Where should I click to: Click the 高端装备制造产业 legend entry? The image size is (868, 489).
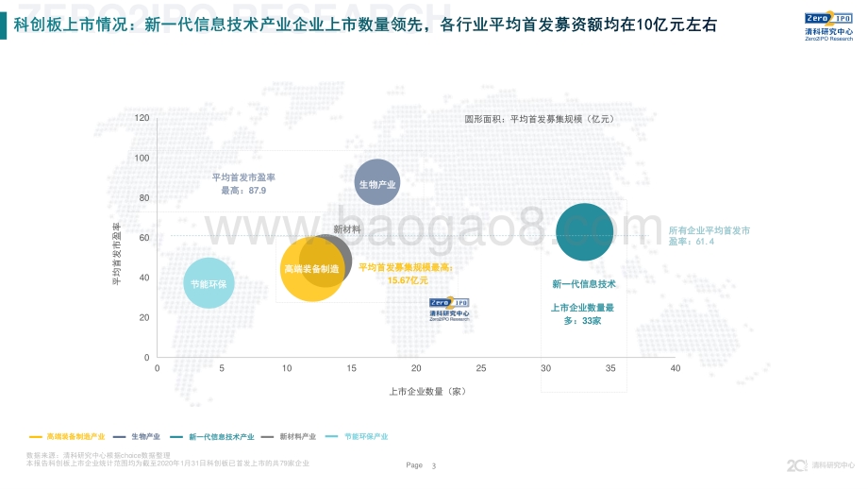click(67, 436)
